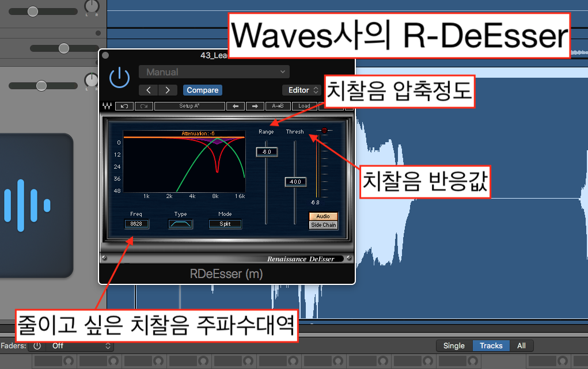Viewport: 588px width, 369px height.
Task: Go to next preset with right chevron
Action: click(x=168, y=90)
